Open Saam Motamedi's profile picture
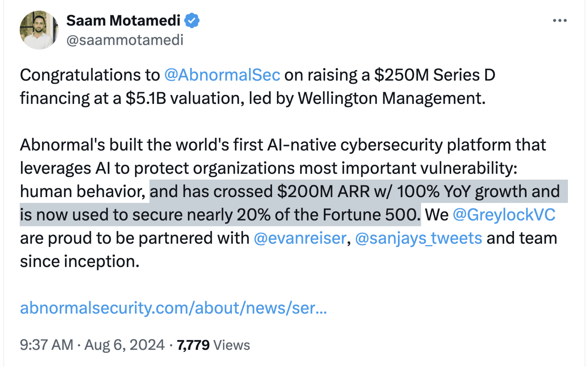This screenshot has width=588, height=367. click(39, 30)
